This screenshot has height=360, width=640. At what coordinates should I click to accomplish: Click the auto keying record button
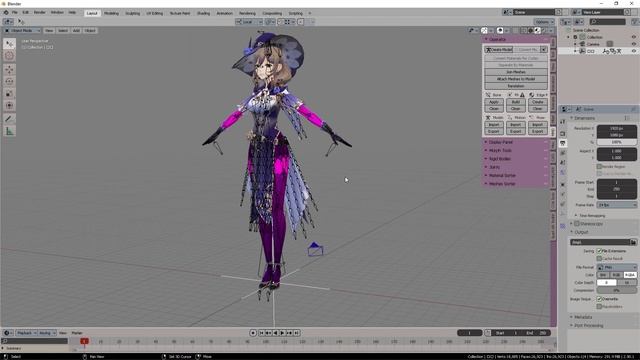[x=253, y=333]
